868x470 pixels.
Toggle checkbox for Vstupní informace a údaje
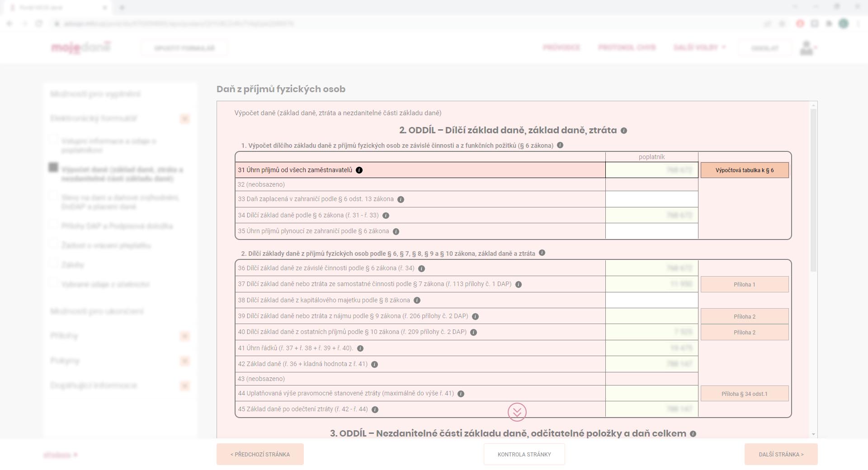click(x=53, y=139)
